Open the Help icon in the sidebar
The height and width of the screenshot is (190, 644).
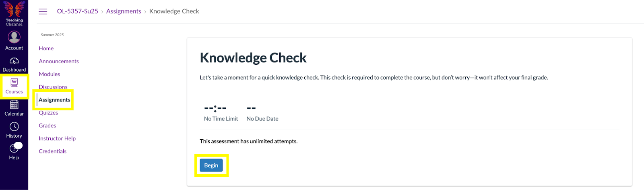click(x=14, y=149)
